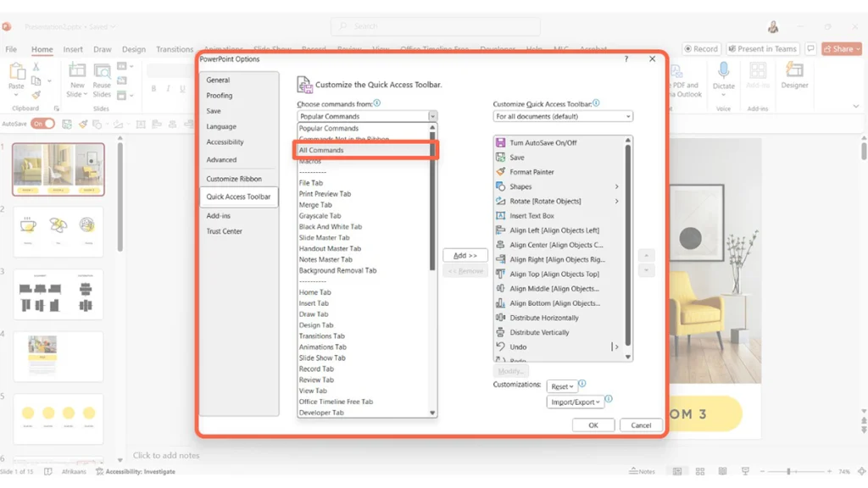Select the Rotate Objects command icon
The width and height of the screenshot is (868, 488).
(x=500, y=201)
